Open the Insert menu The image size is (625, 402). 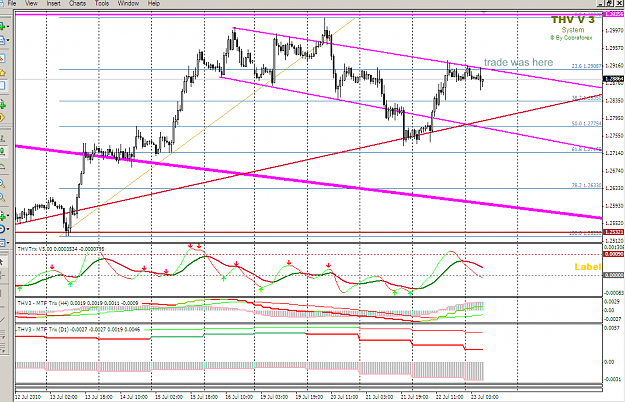click(53, 3)
